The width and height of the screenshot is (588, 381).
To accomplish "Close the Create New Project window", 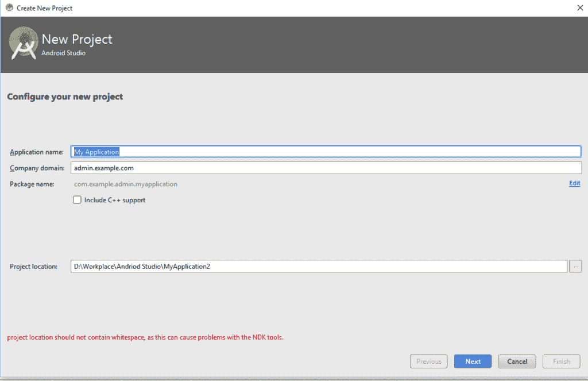I will pyautogui.click(x=579, y=8).
